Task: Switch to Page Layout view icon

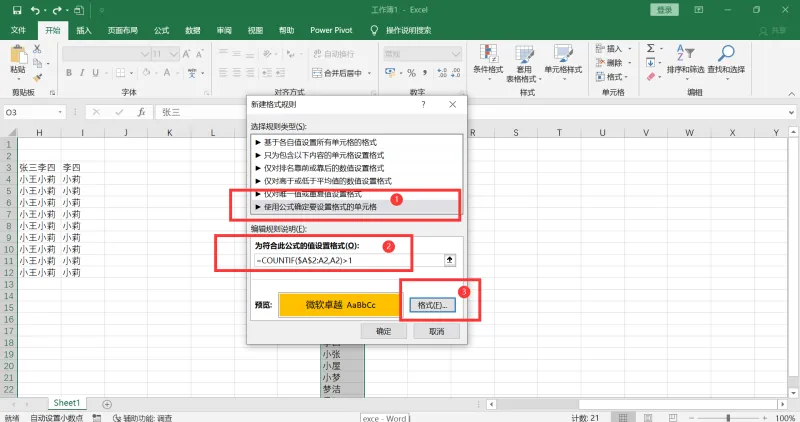Action: coord(648,418)
